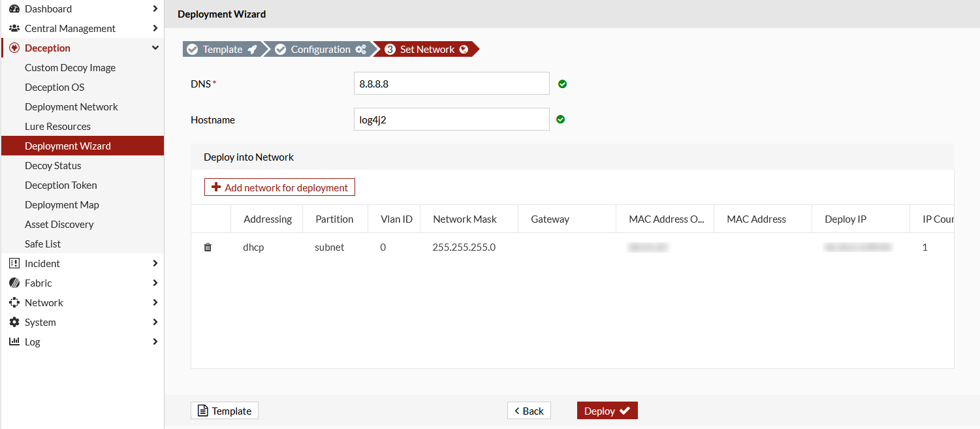Click the checkmark icon on Configuration step
The height and width of the screenshot is (429, 980).
[x=280, y=50]
